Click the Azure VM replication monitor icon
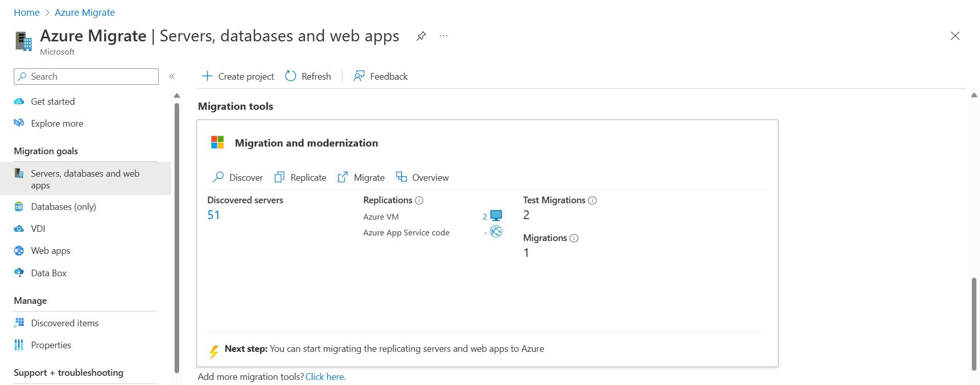980x385 pixels. (496, 215)
